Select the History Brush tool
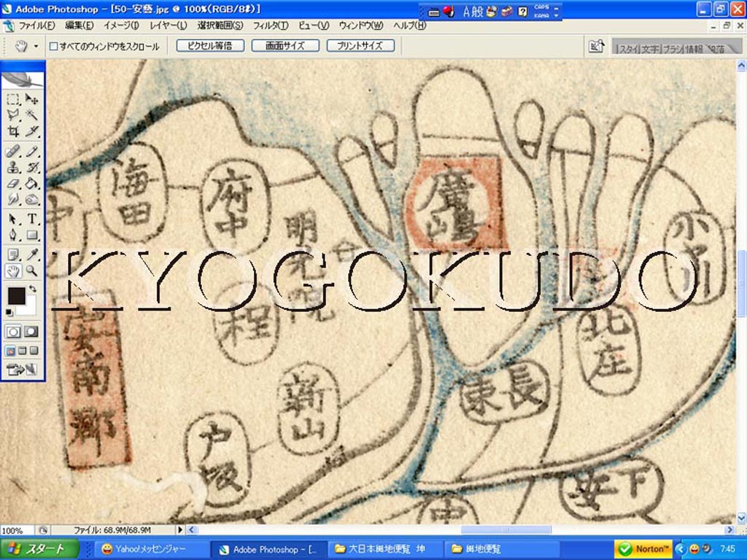 point(31,168)
